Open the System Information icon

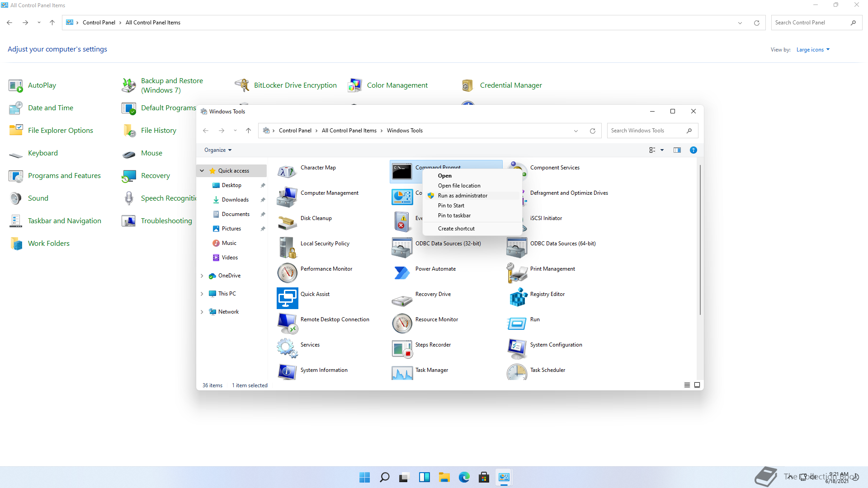click(287, 372)
